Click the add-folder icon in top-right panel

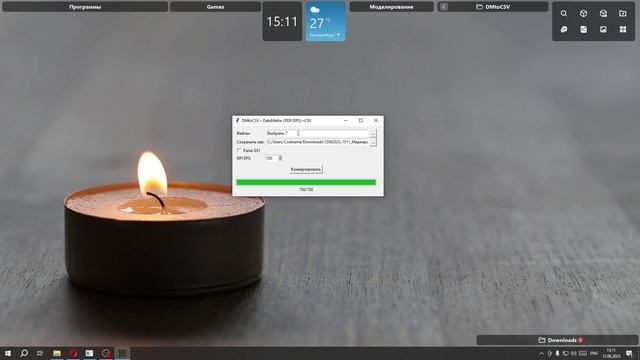[x=623, y=13]
